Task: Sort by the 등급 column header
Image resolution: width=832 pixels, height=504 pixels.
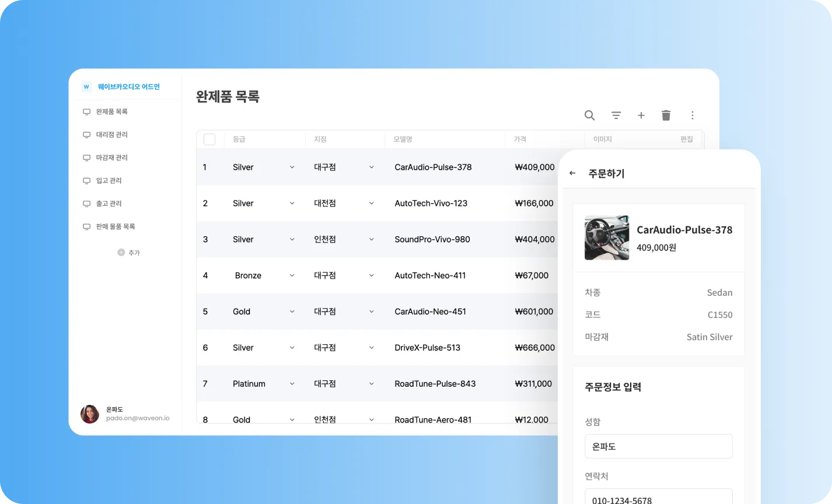Action: click(239, 139)
